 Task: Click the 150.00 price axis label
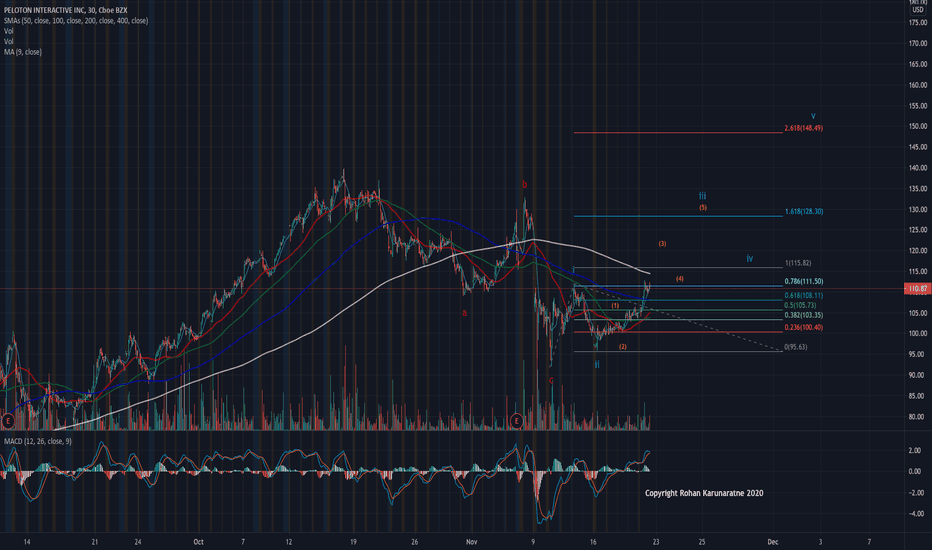point(918,126)
